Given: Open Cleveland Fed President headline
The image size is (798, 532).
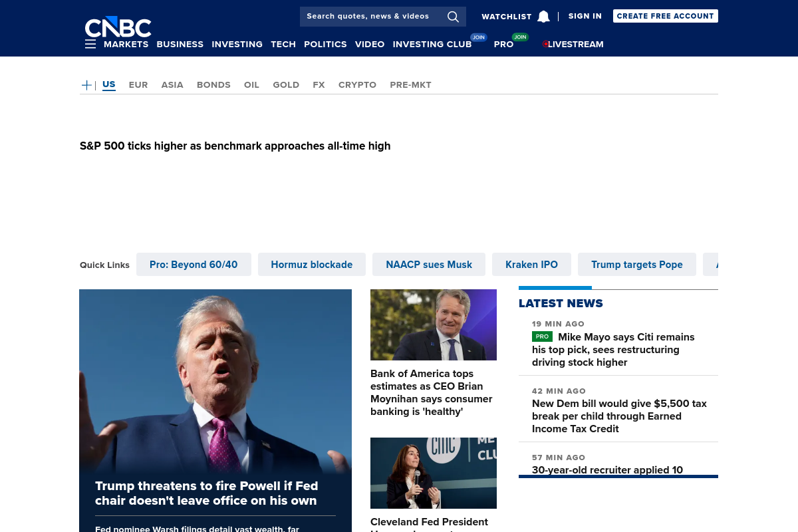Looking at the screenshot, I should 429,523.
